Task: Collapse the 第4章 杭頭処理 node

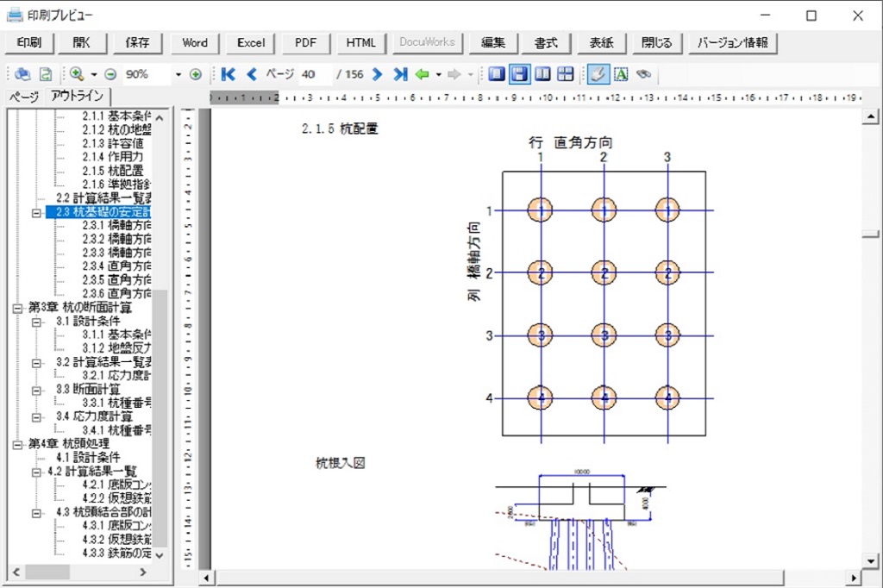Action: click(x=17, y=445)
